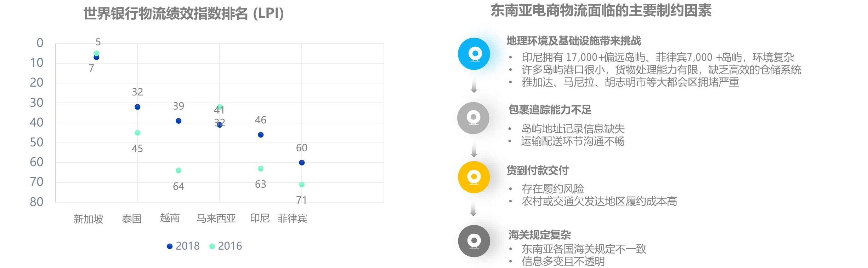868x268 pixels.
Task: Click the 印尼 axis label
Action: [260, 218]
